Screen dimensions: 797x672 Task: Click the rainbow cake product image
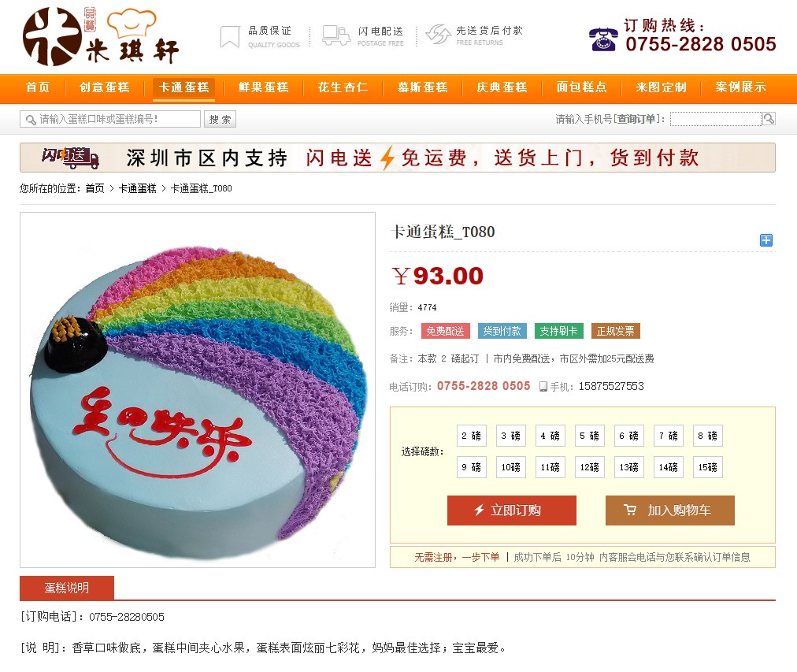[x=198, y=390]
